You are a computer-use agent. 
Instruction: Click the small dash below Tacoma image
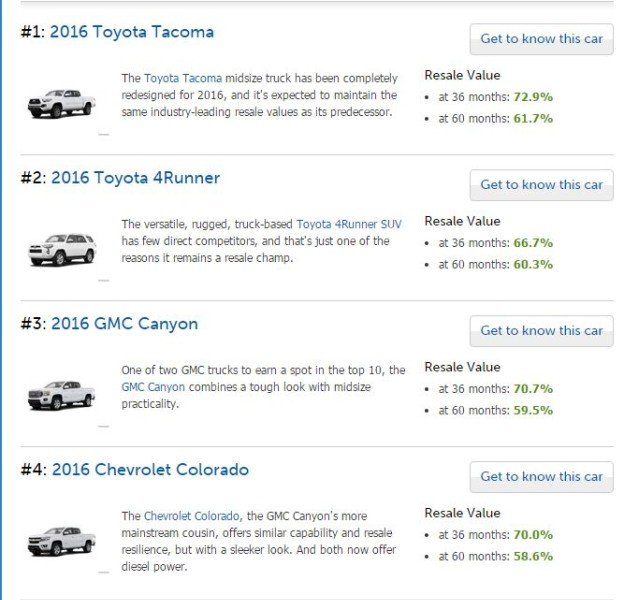pos(103,134)
